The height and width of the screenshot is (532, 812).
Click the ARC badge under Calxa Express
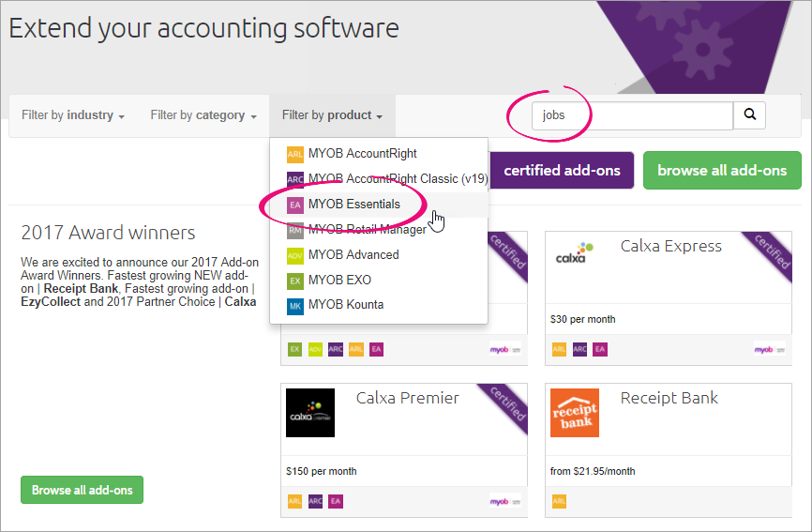[x=579, y=349]
